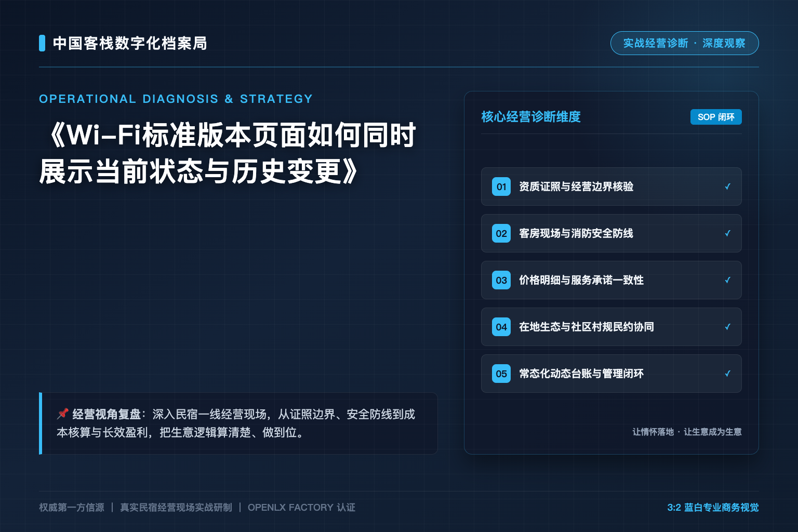Click the 让情怀落地 · 让生意成为生意 slogan
The height and width of the screenshot is (532, 798).
[x=687, y=432]
